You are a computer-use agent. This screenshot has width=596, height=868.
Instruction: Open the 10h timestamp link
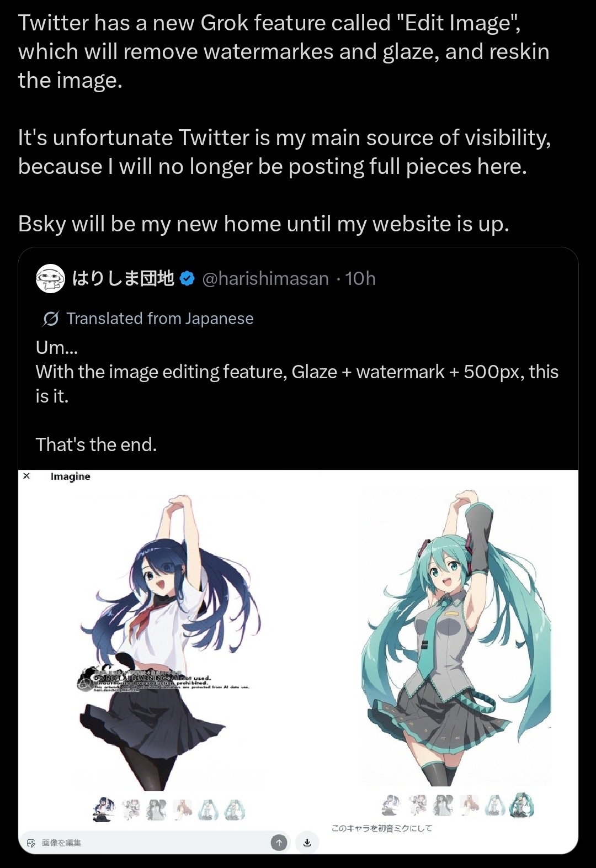click(x=360, y=279)
